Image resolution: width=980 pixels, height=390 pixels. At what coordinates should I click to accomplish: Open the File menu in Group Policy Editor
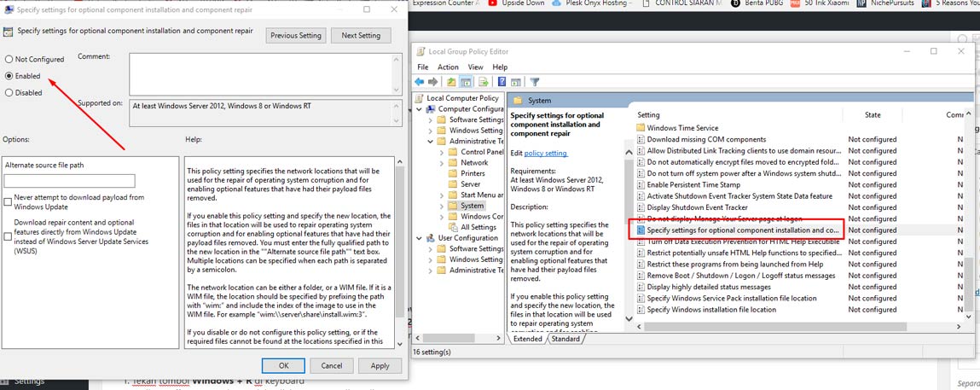pyautogui.click(x=422, y=67)
